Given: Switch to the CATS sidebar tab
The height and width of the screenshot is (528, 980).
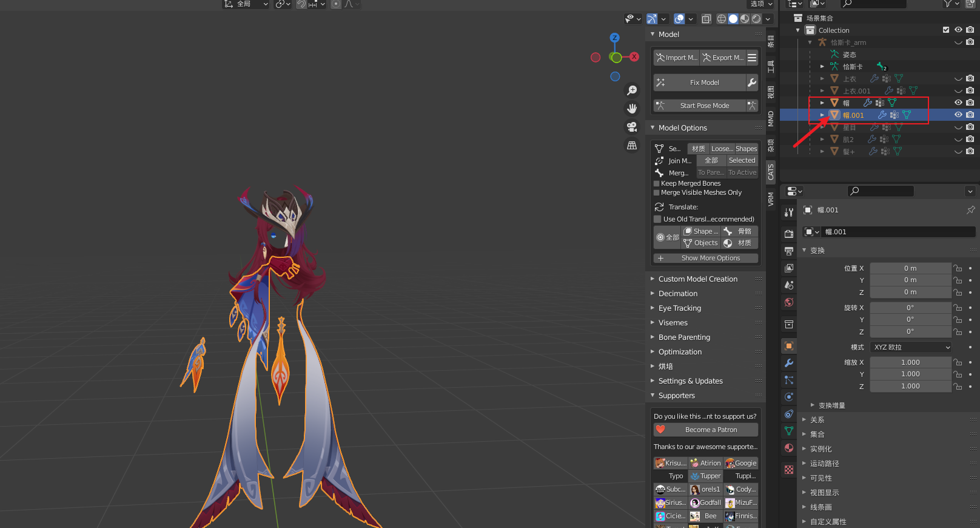Looking at the screenshot, I should point(771,172).
